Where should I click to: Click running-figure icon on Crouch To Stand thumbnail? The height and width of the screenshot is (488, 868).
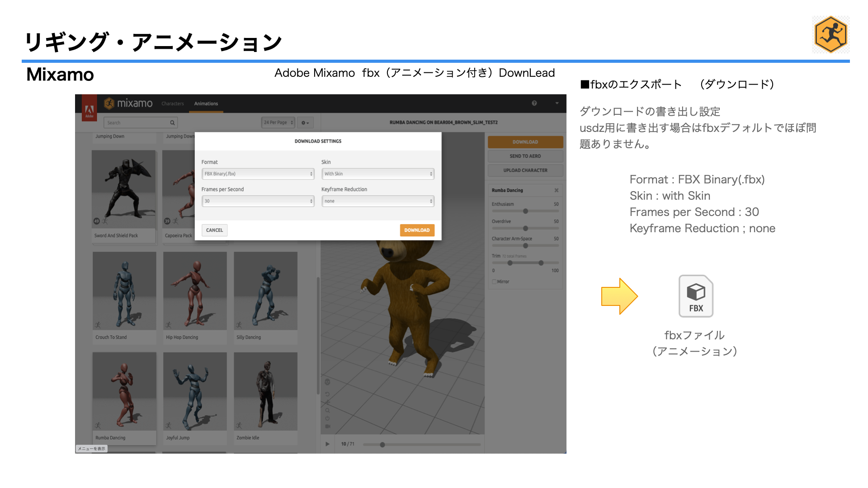click(x=98, y=325)
